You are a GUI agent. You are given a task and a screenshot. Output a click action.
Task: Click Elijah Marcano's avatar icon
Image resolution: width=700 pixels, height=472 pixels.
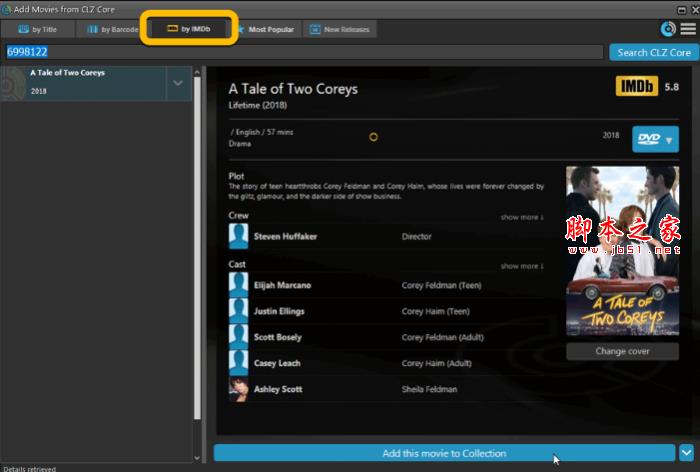click(x=239, y=285)
